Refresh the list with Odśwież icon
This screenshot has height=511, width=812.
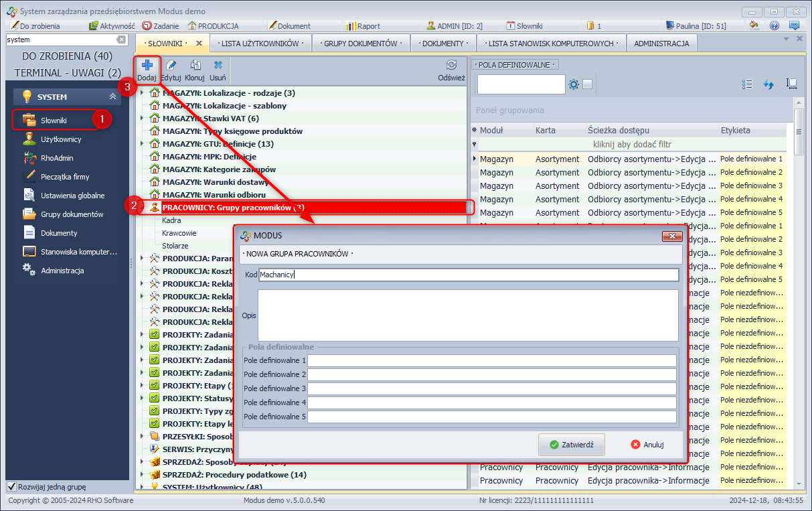(451, 66)
